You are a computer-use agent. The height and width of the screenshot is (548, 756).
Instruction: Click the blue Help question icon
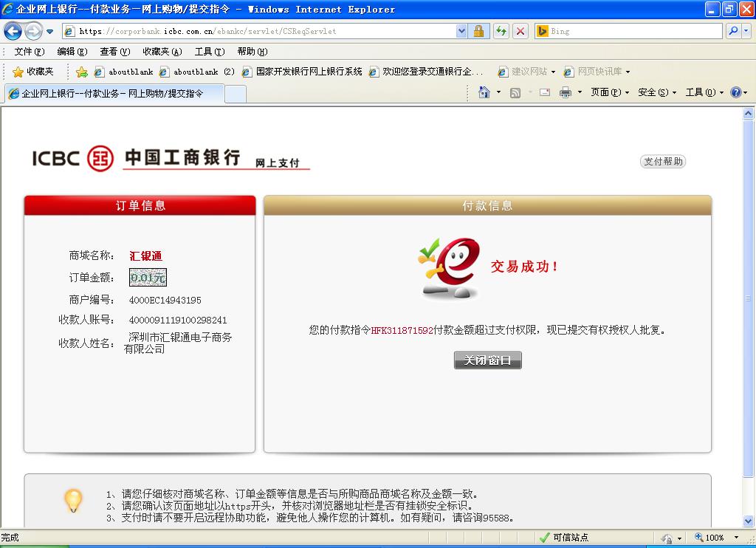(x=736, y=92)
